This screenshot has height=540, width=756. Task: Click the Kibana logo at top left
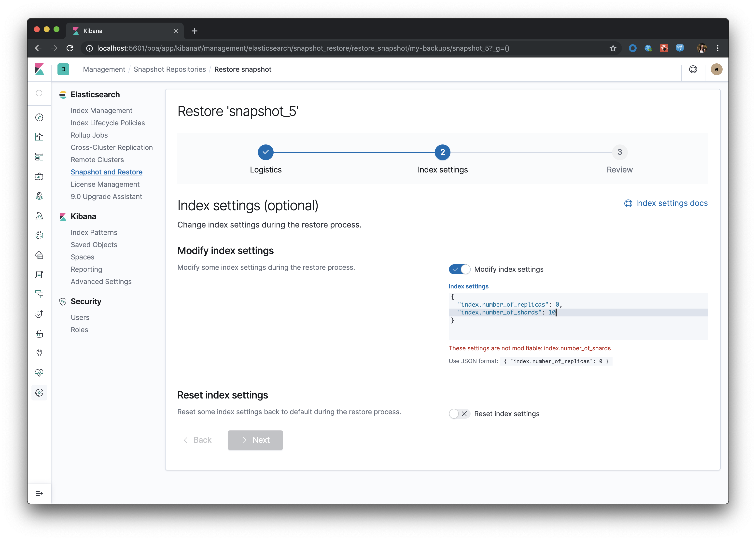pyautogui.click(x=39, y=69)
